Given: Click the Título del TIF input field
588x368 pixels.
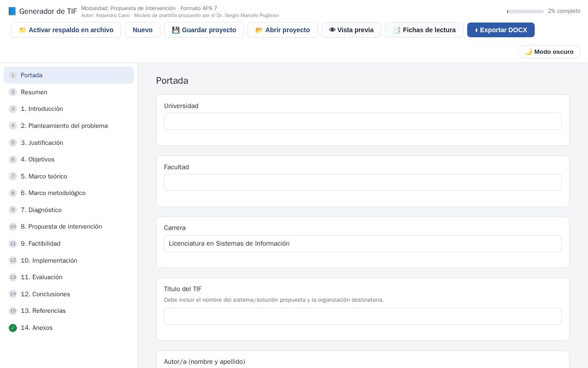Looking at the screenshot, I should 363,316.
